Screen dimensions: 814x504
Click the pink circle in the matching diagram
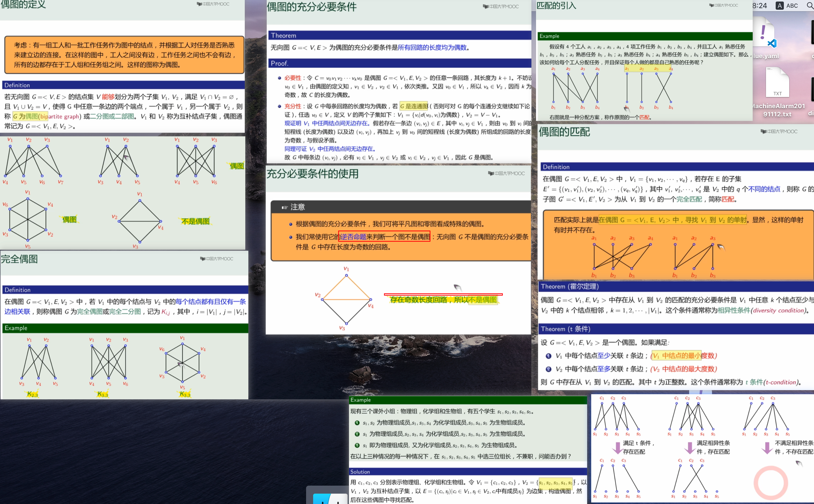(x=771, y=483)
